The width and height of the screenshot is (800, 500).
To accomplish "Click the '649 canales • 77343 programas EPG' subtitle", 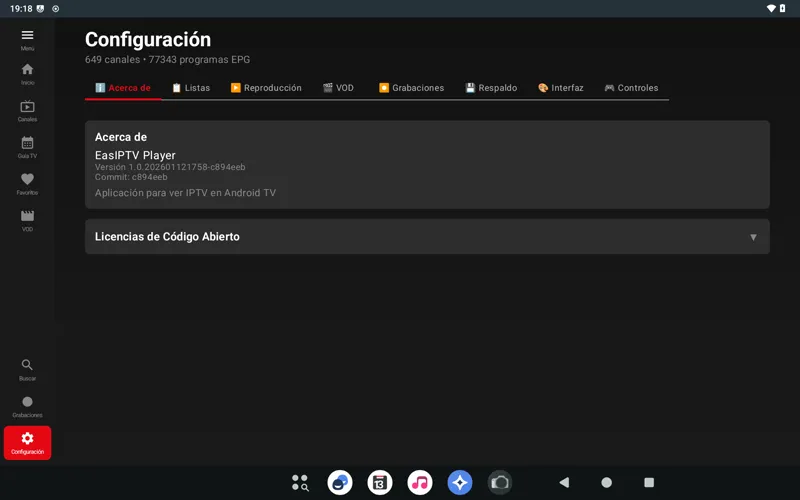I will pos(167,60).
